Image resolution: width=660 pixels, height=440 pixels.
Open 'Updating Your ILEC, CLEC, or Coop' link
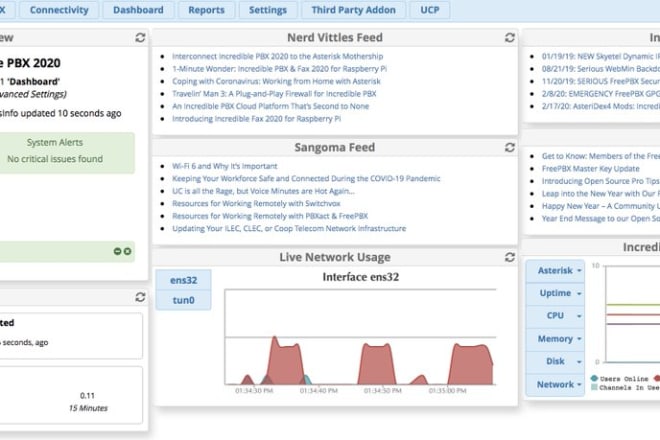[289, 229]
